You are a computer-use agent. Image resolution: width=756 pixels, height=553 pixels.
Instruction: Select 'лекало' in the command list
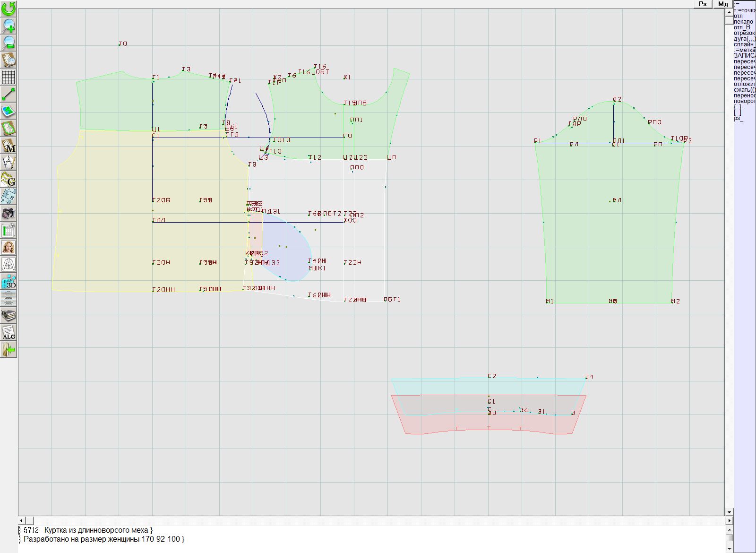(744, 22)
